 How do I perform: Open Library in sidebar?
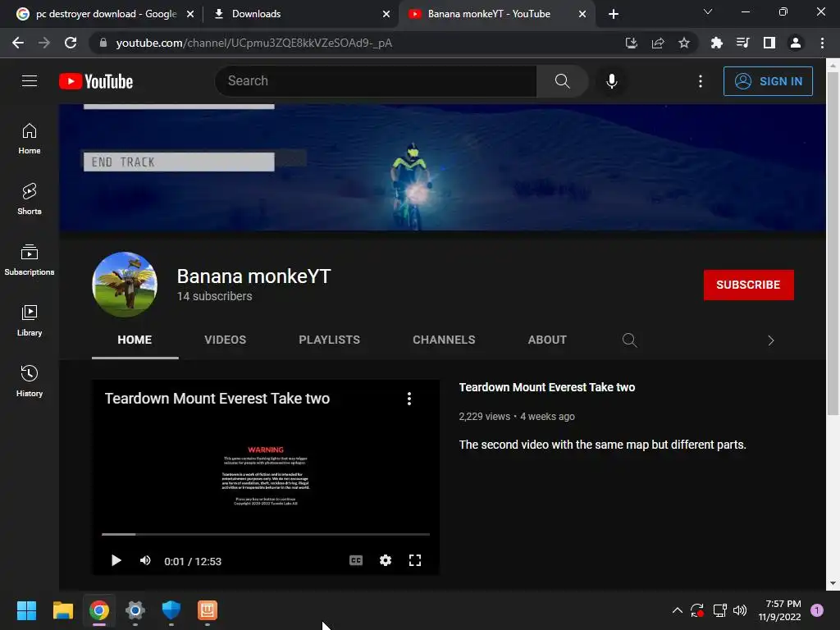coord(30,321)
